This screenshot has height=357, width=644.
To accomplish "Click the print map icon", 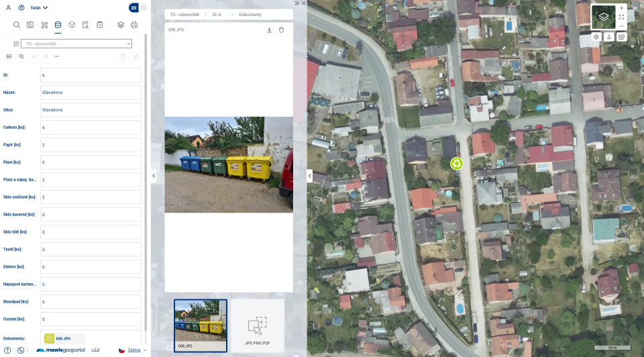I will 134,25.
